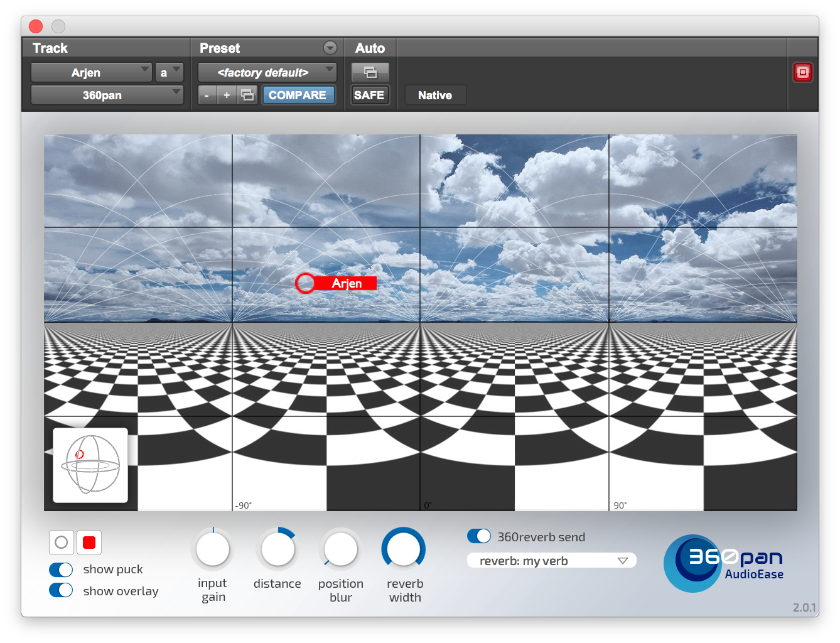
Task: Click the SAFE automation button
Action: (x=369, y=95)
